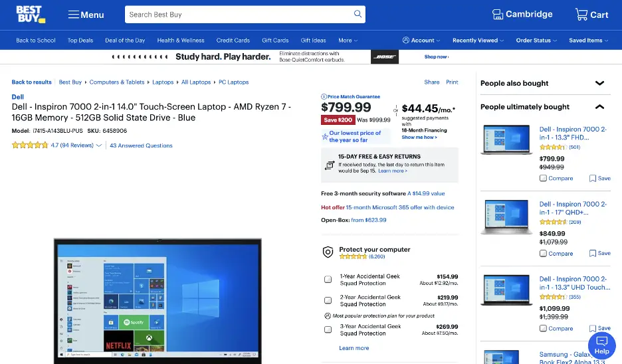Open A $14.99 value security offer
Image resolution: width=622 pixels, height=364 pixels.
(426, 193)
